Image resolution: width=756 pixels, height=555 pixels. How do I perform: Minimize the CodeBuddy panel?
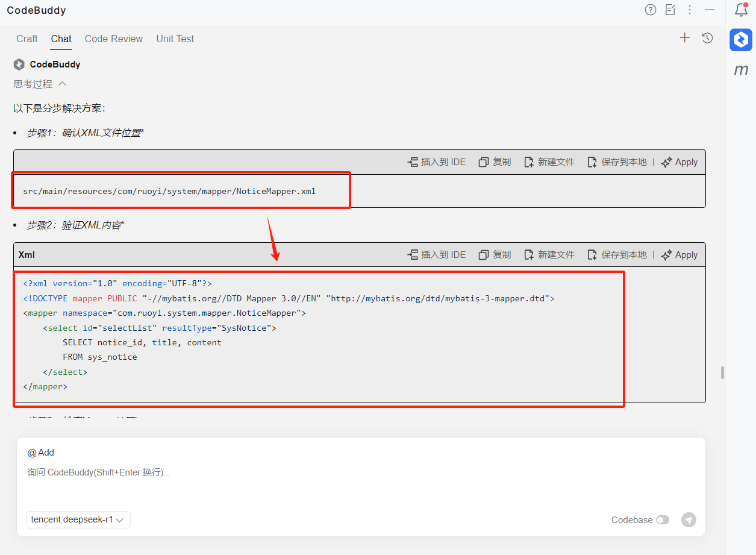click(710, 10)
